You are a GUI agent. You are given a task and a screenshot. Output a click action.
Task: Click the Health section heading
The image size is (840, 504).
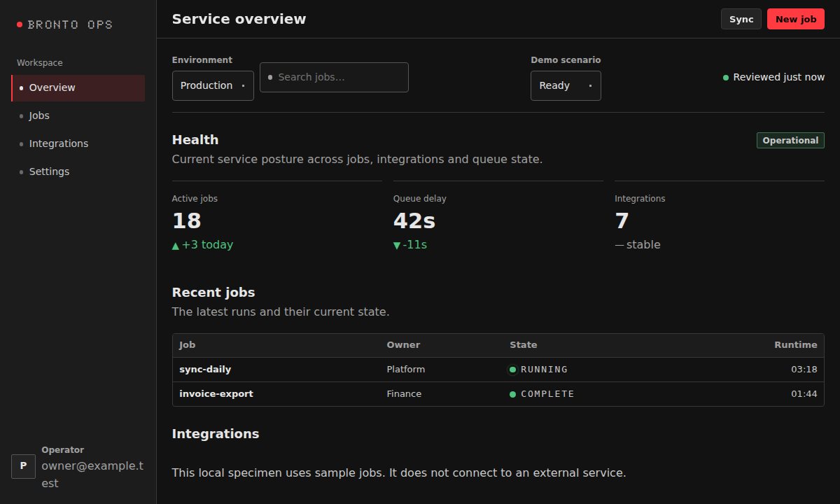click(195, 140)
